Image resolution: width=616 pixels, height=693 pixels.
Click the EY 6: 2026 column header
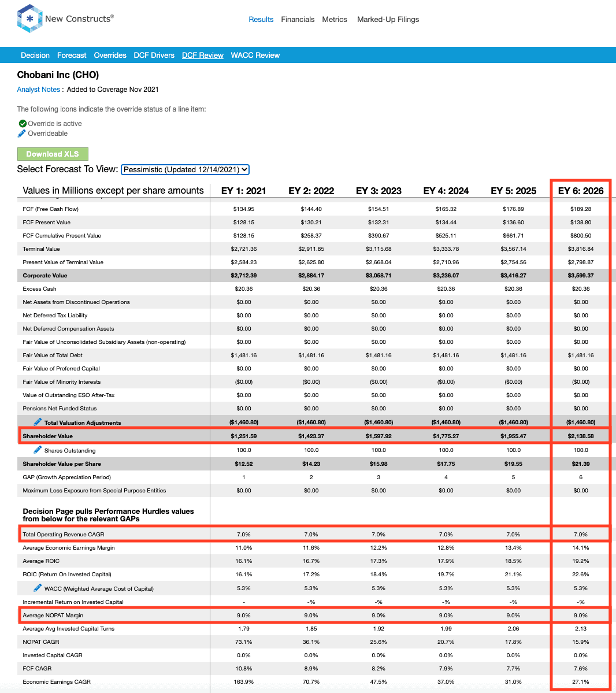click(x=581, y=191)
